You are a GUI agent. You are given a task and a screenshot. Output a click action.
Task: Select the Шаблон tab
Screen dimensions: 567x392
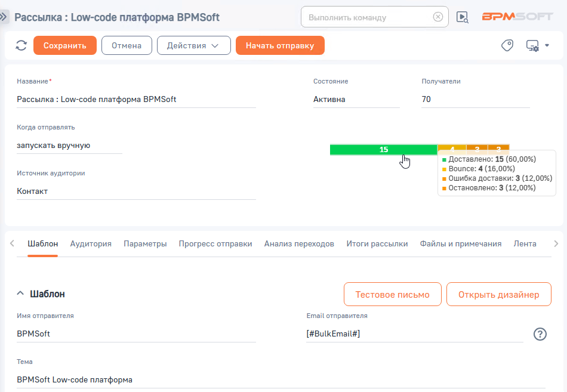pos(42,244)
